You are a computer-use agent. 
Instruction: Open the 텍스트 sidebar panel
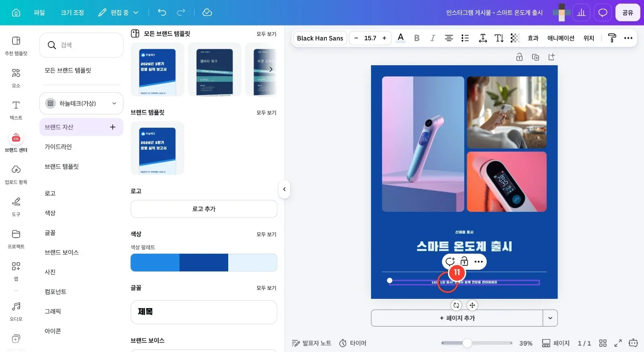16,110
